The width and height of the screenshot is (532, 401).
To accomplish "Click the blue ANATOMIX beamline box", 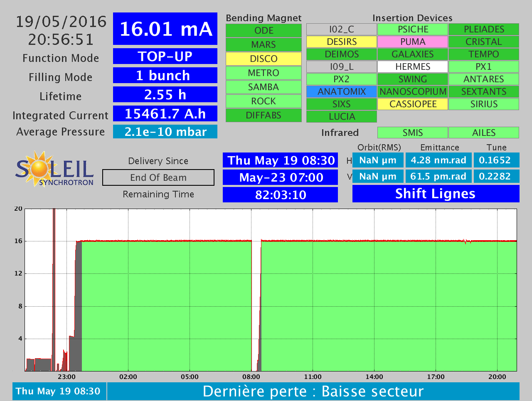I will click(x=342, y=91).
